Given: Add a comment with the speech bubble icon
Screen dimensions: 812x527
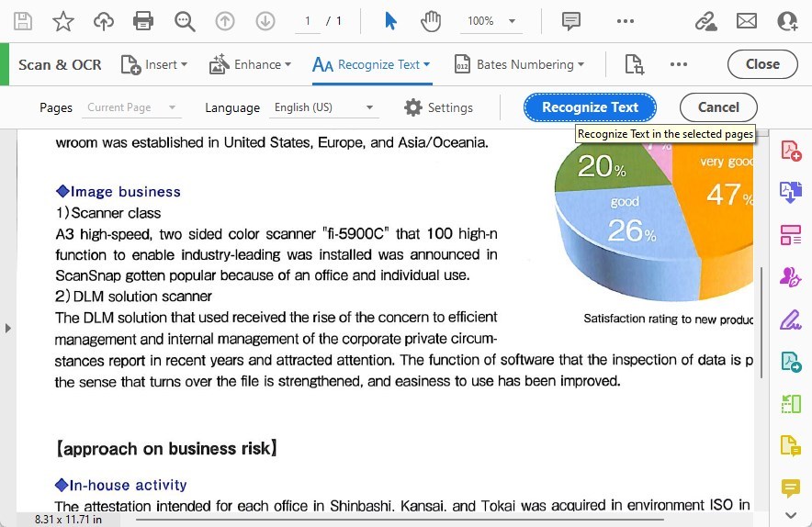Looking at the screenshot, I should [571, 21].
